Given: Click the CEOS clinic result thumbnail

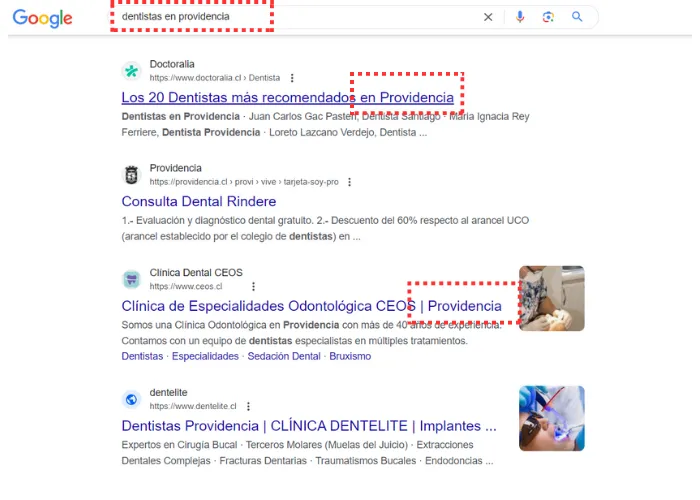Looking at the screenshot, I should coord(552,299).
